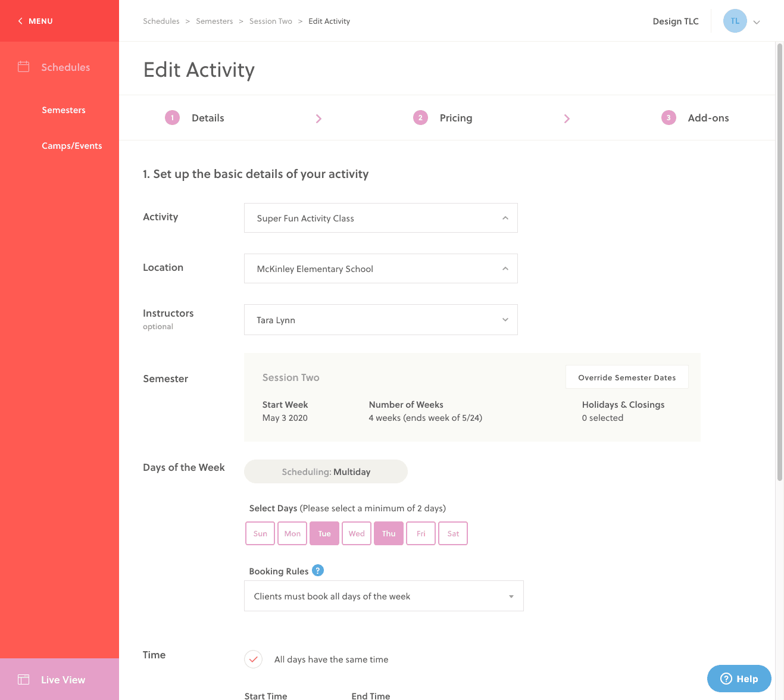This screenshot has height=700, width=784.
Task: Click the step 3 Add-ons circle icon
Action: pyautogui.click(x=669, y=118)
